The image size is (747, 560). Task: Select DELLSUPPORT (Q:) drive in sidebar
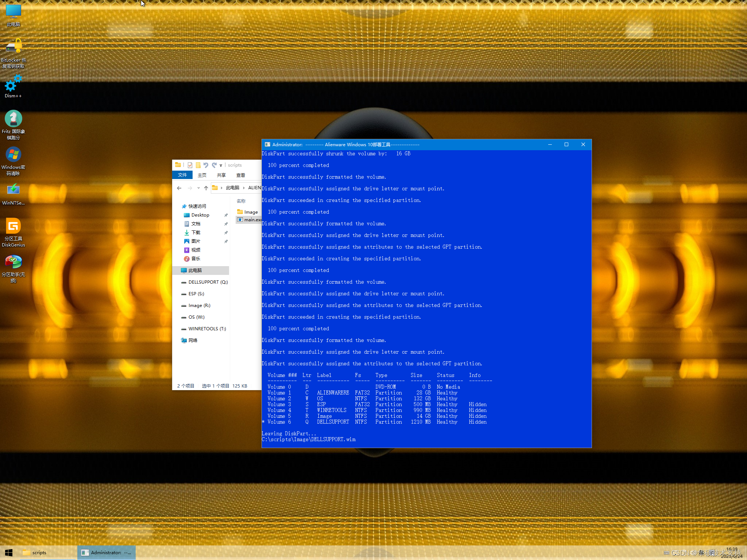pos(208,282)
